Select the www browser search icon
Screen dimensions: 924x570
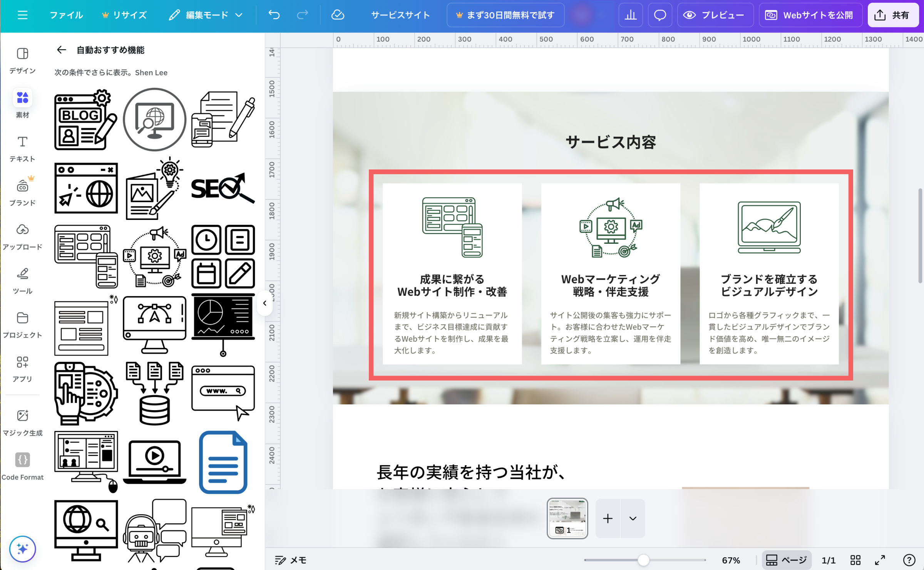pos(223,394)
